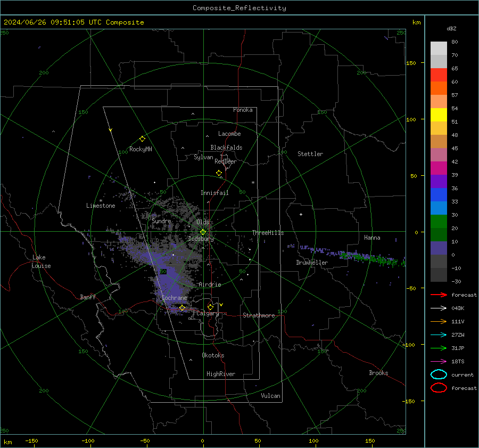Pick the light gray swatch beside 80 dBZ

click(439, 48)
